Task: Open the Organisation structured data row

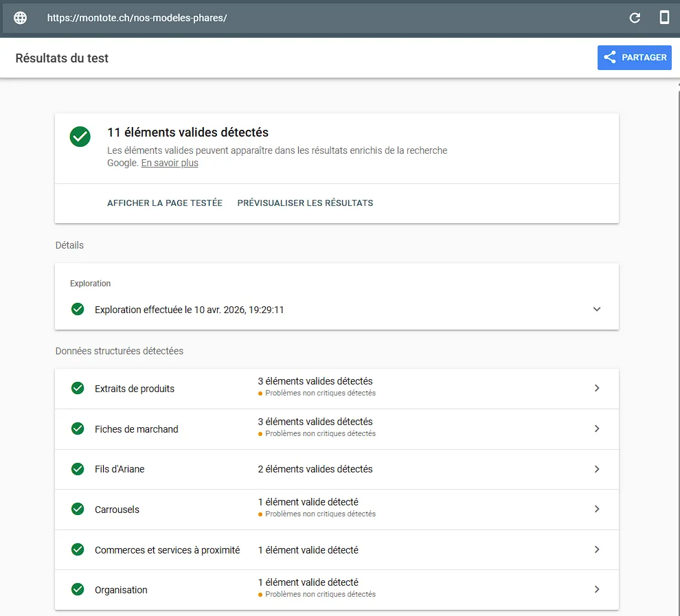Action: coord(121,590)
